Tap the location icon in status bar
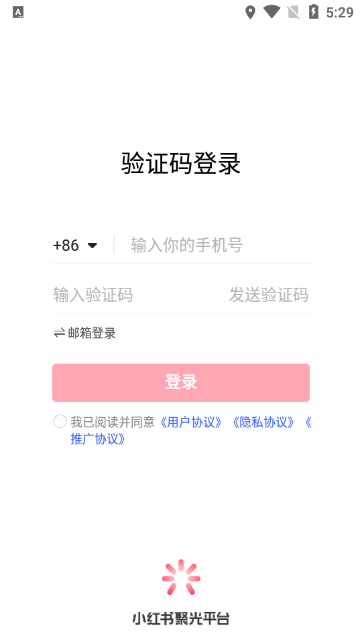This screenshot has width=362, height=644. pyautogui.click(x=250, y=12)
